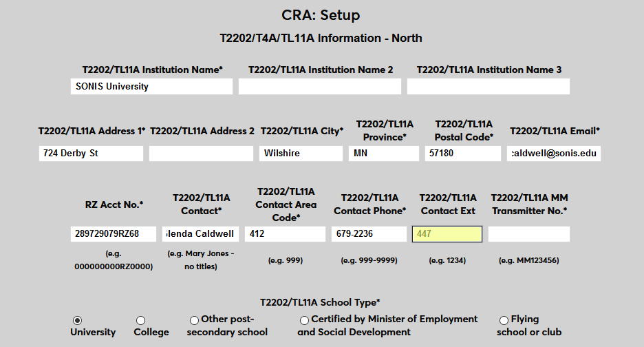The width and height of the screenshot is (644, 347).
Task: Click the 'T2202/TL11A Address 1*' label
Action: tap(92, 131)
